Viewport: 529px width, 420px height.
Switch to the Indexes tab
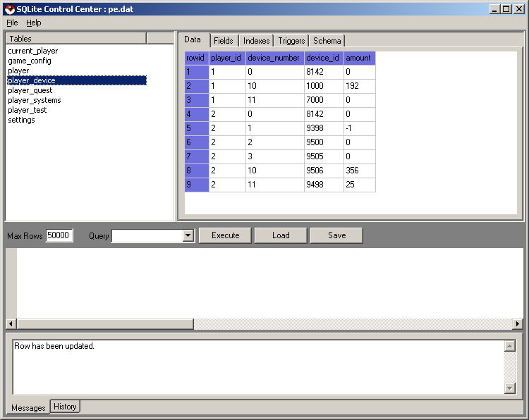pos(256,41)
